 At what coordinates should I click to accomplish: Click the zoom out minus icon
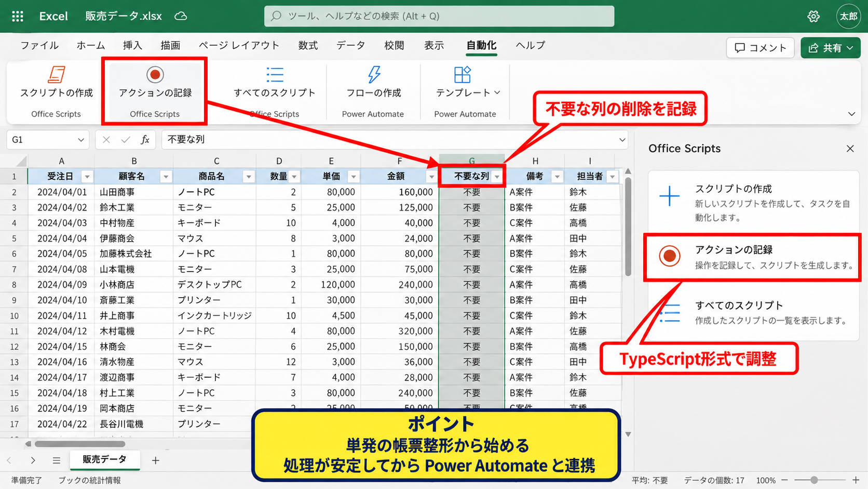point(784,480)
